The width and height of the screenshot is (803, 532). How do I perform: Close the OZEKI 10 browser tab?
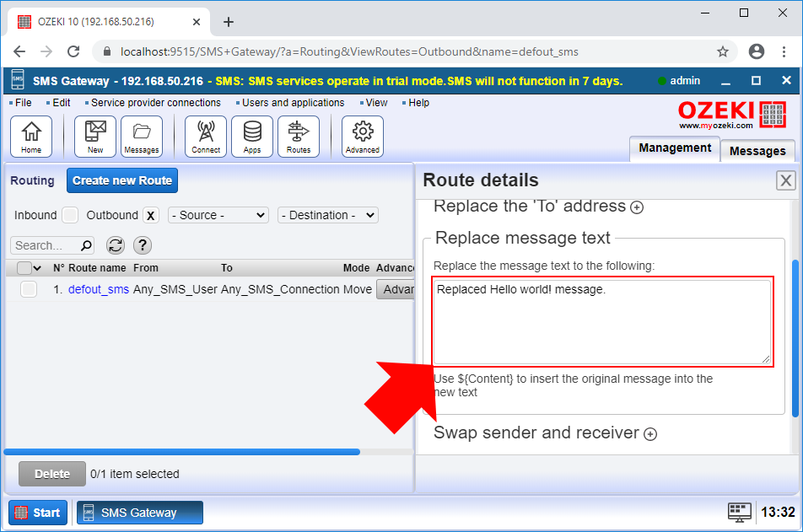click(197, 22)
